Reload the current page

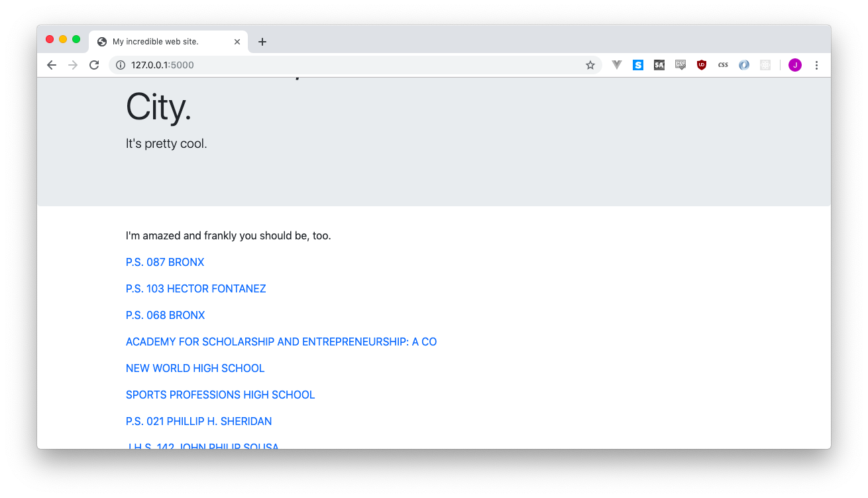[x=94, y=65]
